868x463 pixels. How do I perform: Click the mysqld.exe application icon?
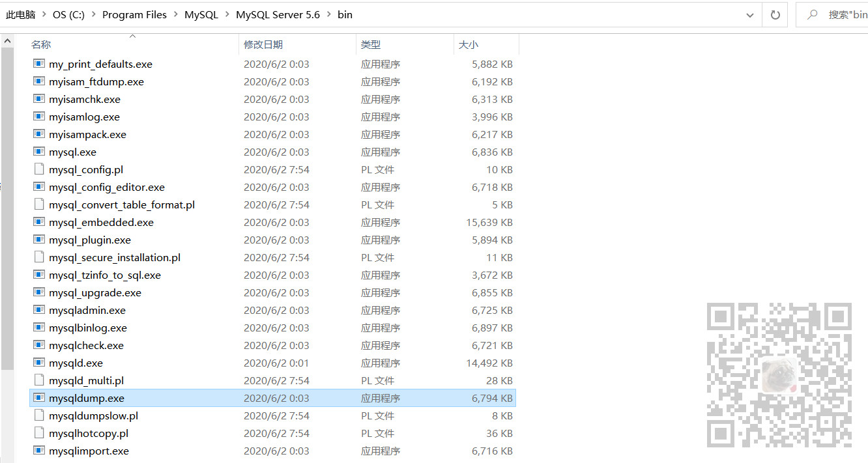pyautogui.click(x=39, y=363)
